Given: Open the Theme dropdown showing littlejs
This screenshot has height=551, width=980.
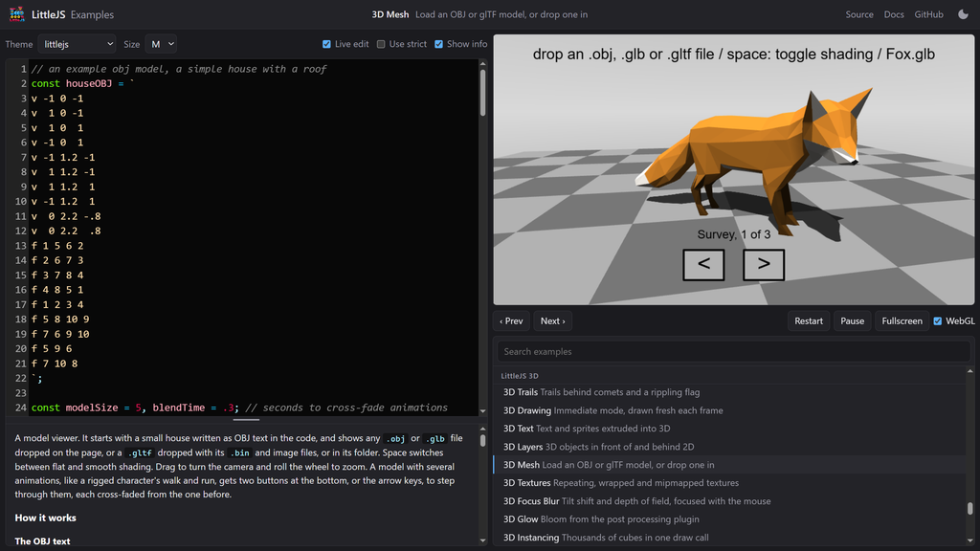Looking at the screenshot, I should coord(77,44).
